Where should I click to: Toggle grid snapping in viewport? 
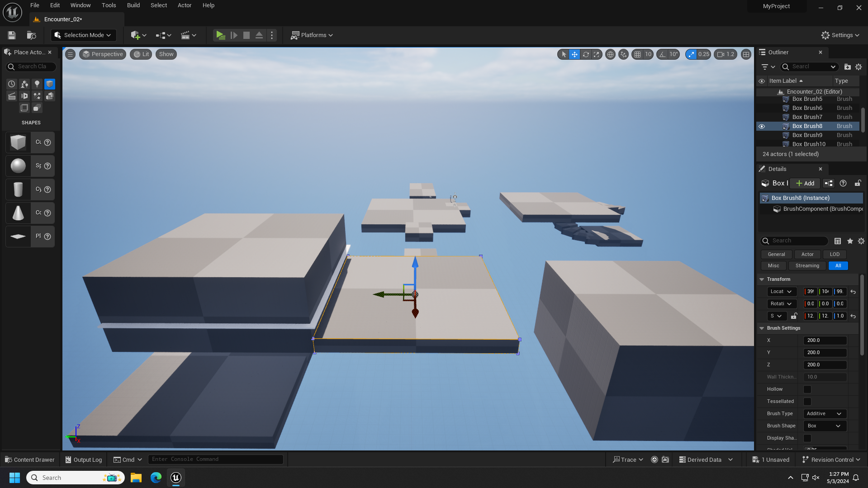(x=637, y=54)
